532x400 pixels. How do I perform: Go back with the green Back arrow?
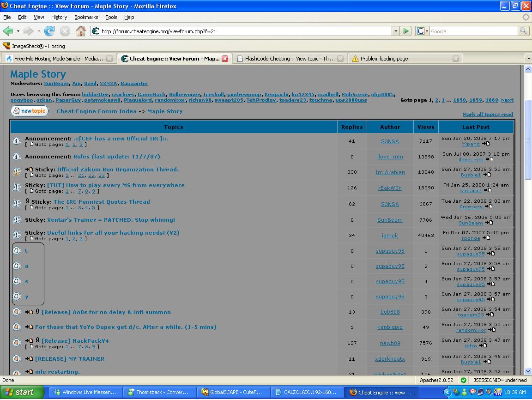(x=8, y=31)
